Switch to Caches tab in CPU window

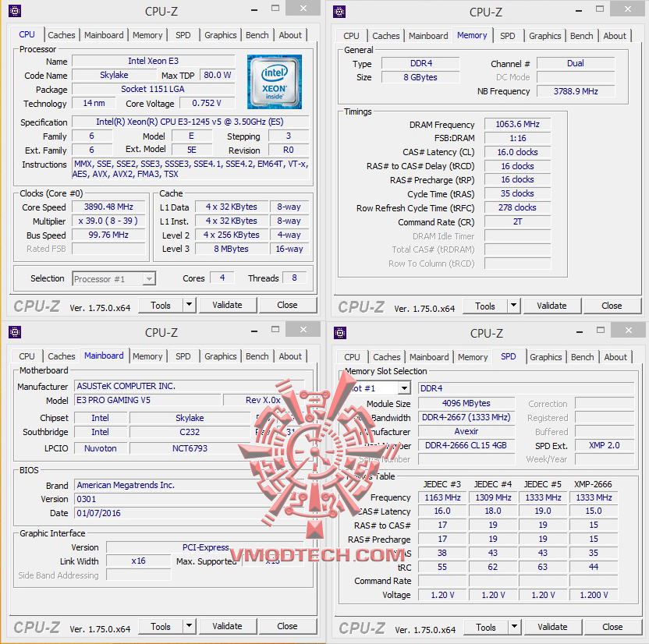click(x=62, y=35)
